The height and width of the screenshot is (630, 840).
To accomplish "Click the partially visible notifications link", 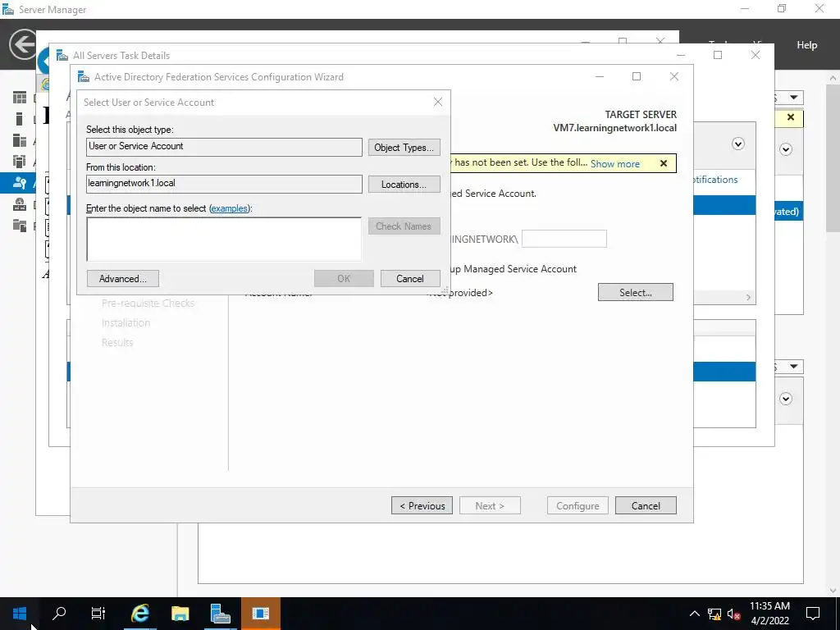I will click(x=715, y=180).
